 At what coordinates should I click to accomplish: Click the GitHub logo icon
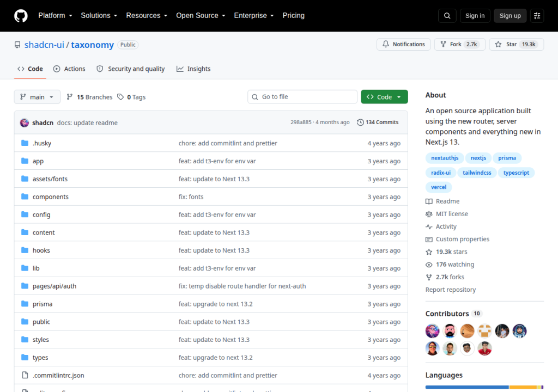pos(21,16)
